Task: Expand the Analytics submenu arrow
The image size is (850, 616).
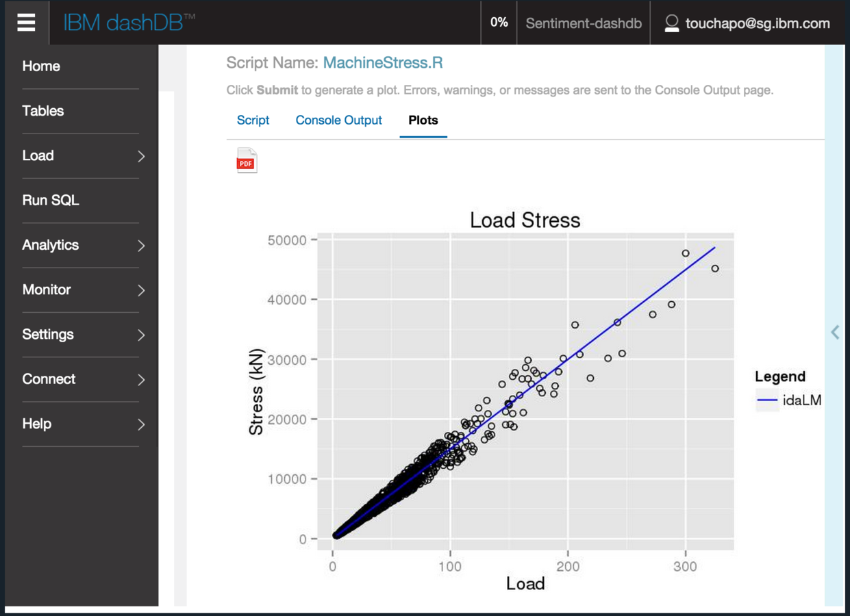Action: pyautogui.click(x=141, y=245)
